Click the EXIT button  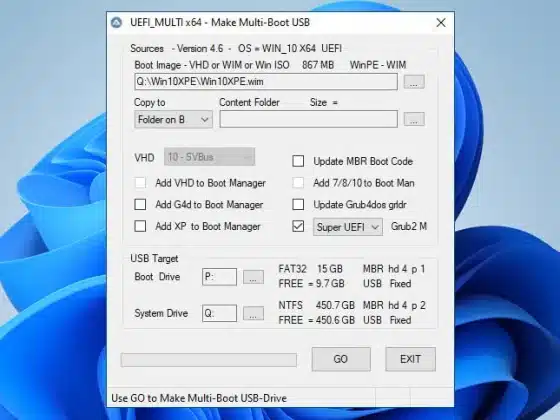(410, 359)
